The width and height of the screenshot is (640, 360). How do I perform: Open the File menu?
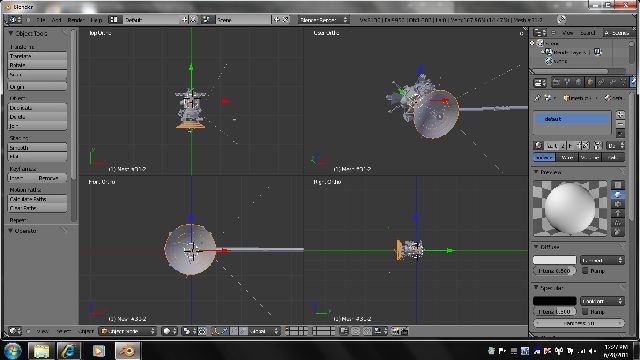(41, 20)
